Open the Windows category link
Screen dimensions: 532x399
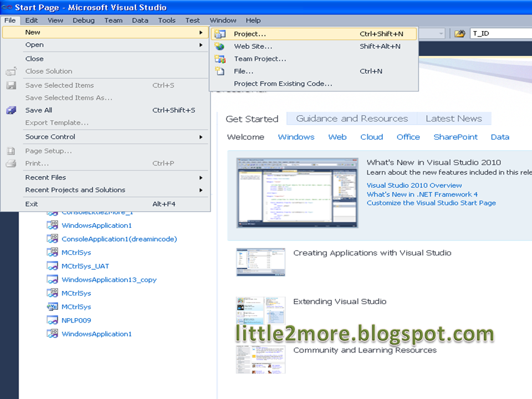(x=296, y=137)
